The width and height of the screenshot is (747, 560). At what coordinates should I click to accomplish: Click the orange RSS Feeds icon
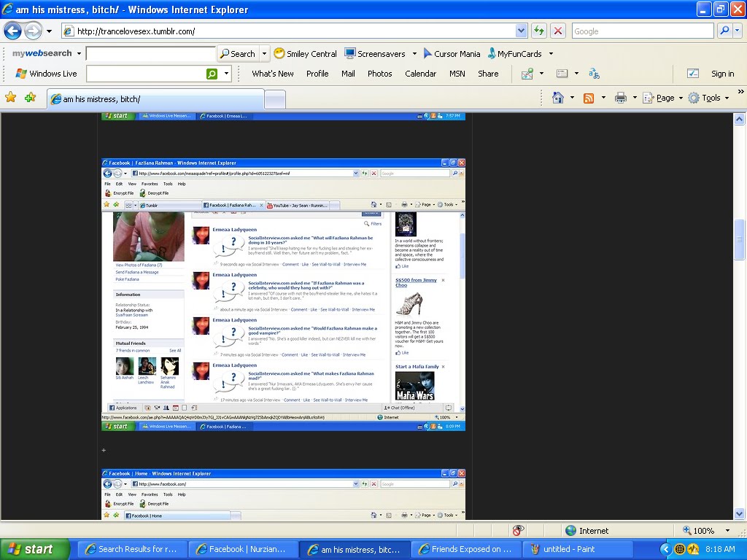click(x=589, y=98)
